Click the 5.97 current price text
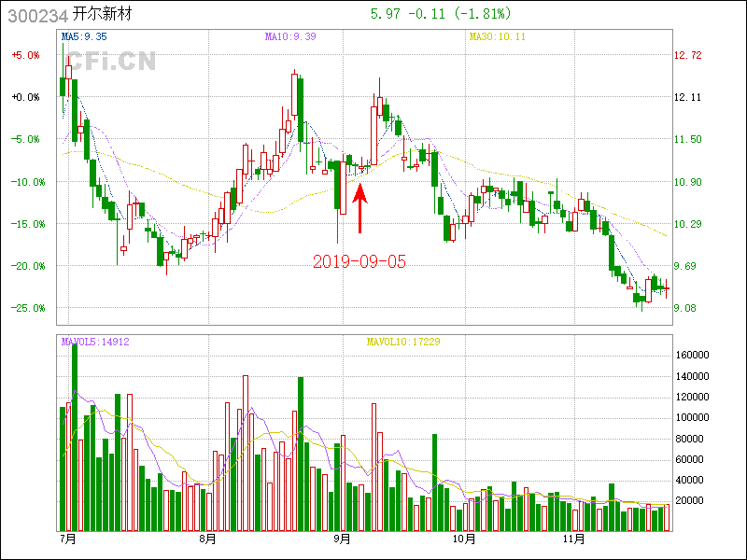This screenshot has height=560, width=747. pos(385,14)
